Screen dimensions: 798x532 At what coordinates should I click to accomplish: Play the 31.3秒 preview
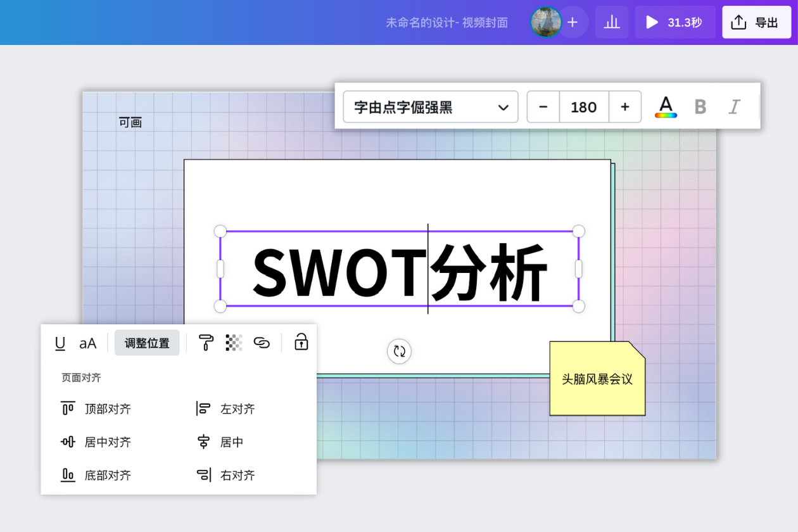675,22
